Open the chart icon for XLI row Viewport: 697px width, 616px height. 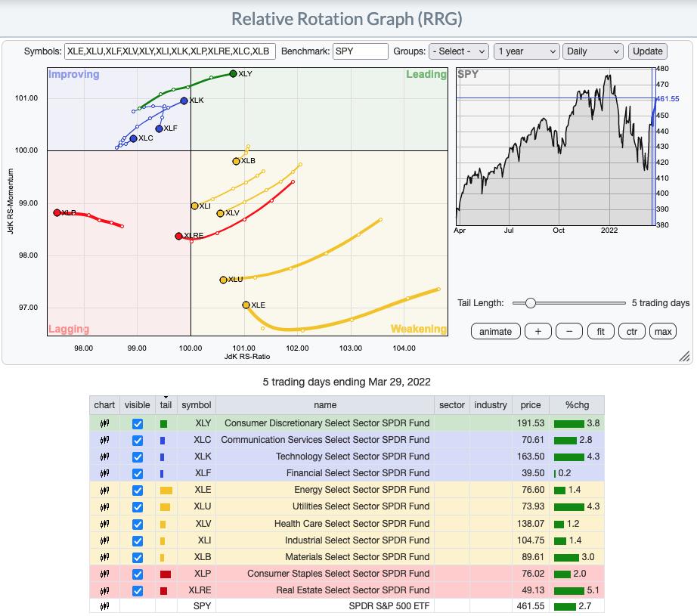tap(104, 540)
